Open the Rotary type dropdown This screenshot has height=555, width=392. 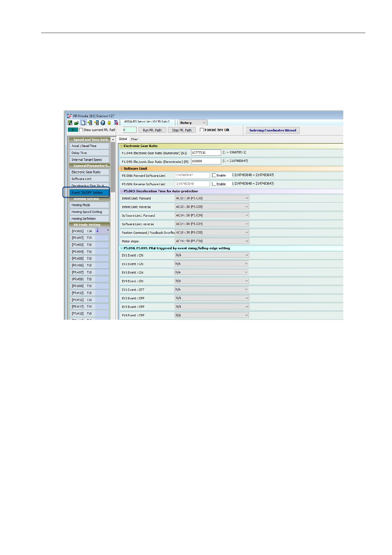pos(193,123)
